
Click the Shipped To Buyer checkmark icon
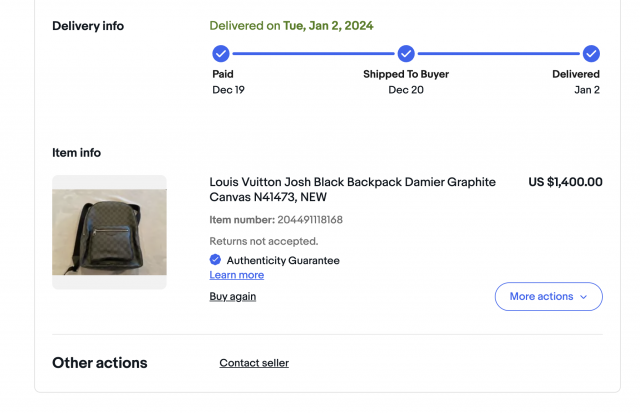pos(406,53)
